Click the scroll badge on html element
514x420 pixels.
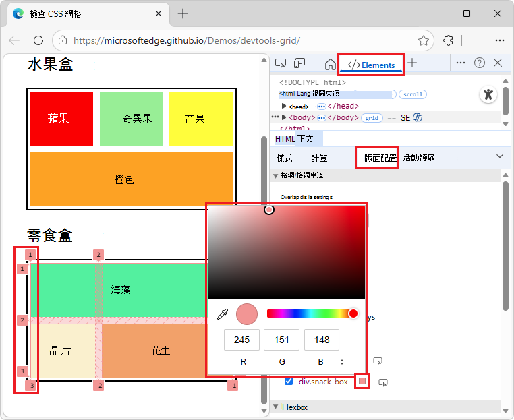click(x=412, y=94)
